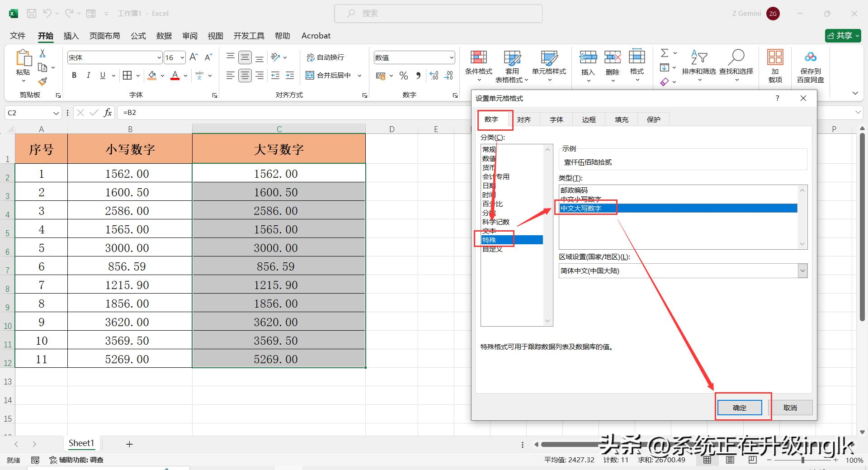Click the percent style icon

(404, 76)
